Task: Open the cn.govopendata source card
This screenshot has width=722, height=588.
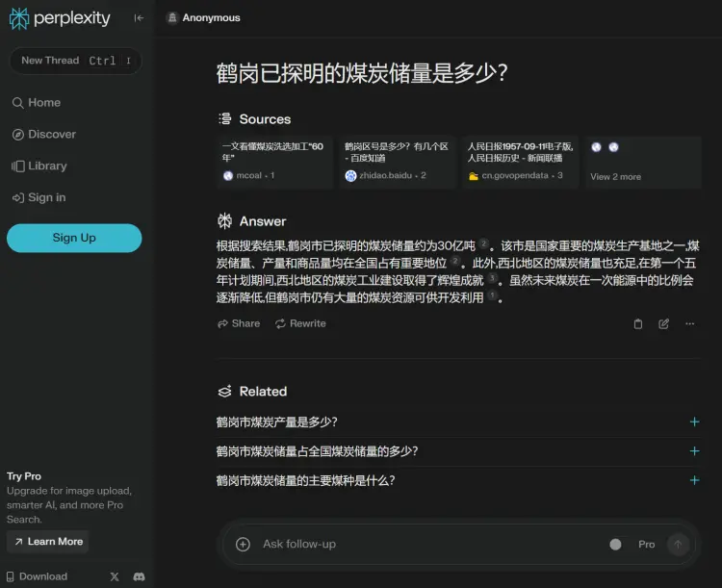Action: click(x=520, y=162)
